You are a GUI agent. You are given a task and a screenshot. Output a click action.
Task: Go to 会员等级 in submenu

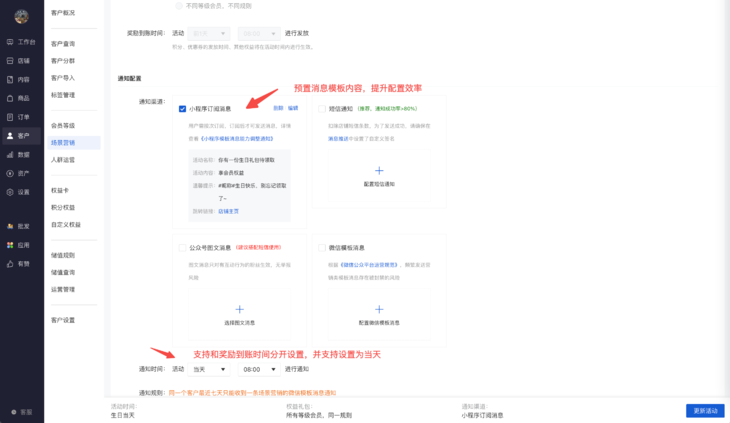click(63, 126)
